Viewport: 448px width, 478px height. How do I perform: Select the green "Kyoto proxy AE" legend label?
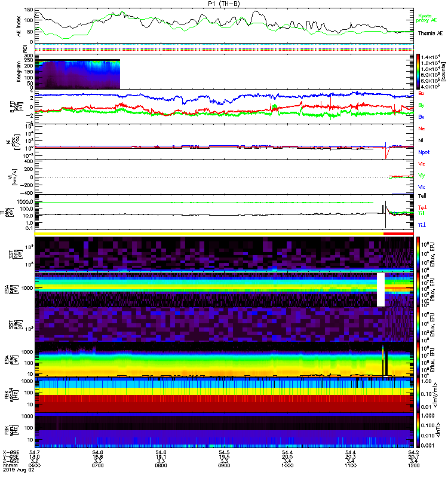click(426, 18)
